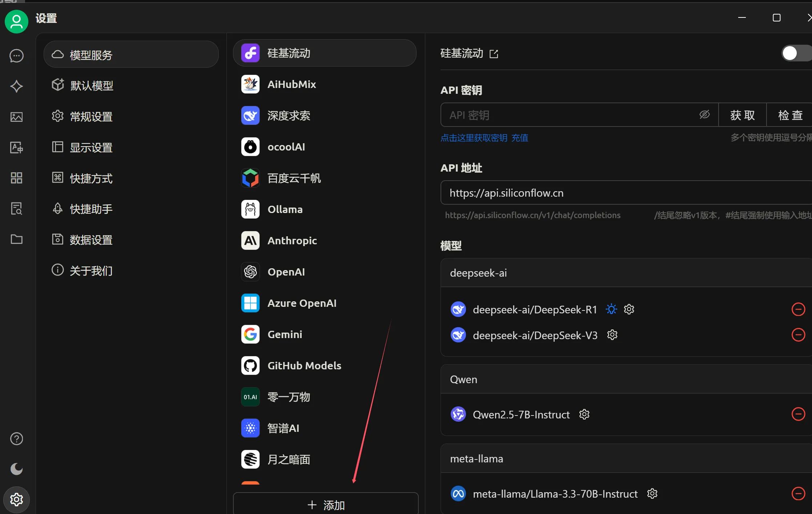
Task: Select Gemini provider
Action: (325, 334)
